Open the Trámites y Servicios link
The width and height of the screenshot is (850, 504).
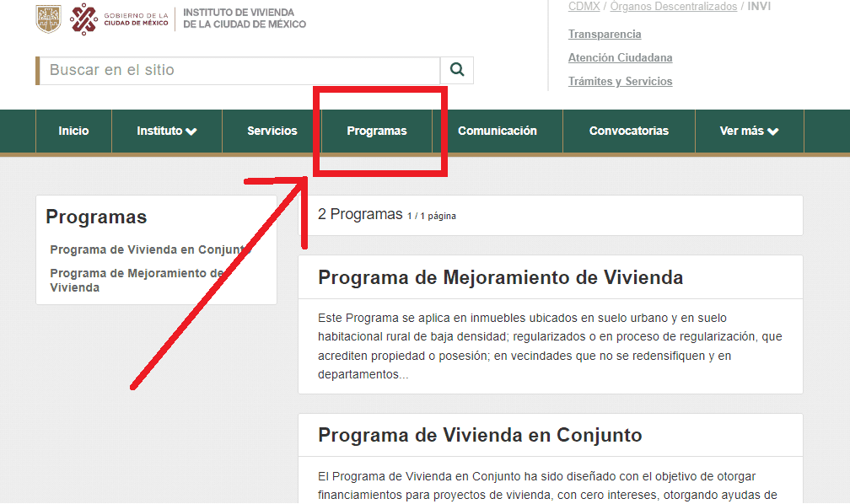coord(620,82)
